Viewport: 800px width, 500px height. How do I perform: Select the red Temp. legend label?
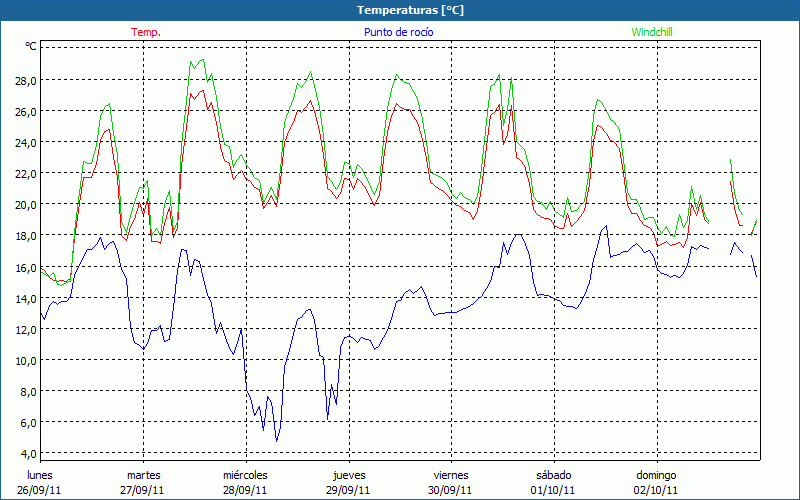coord(146,32)
